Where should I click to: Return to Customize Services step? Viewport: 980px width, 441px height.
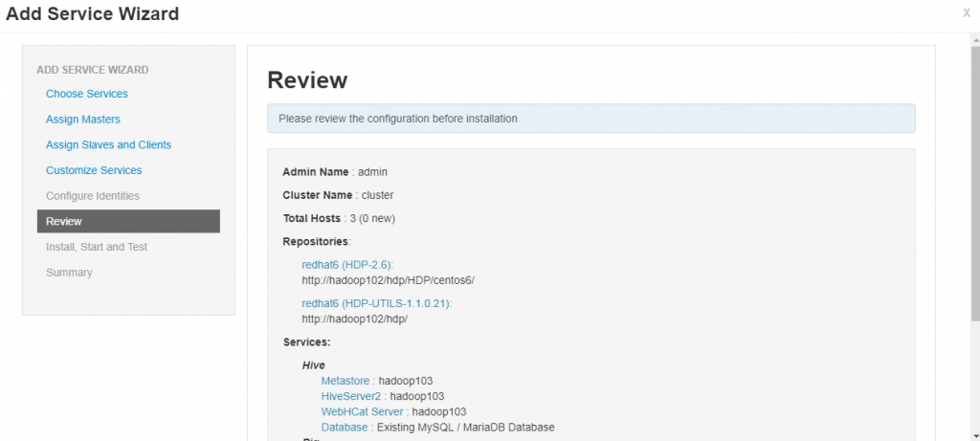tap(94, 170)
